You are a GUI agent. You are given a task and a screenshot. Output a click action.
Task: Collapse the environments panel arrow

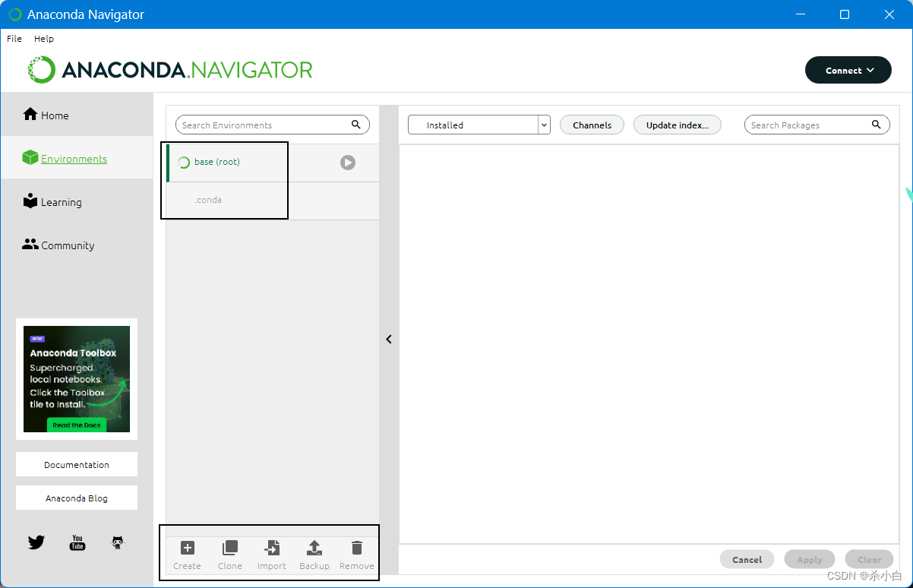point(389,339)
